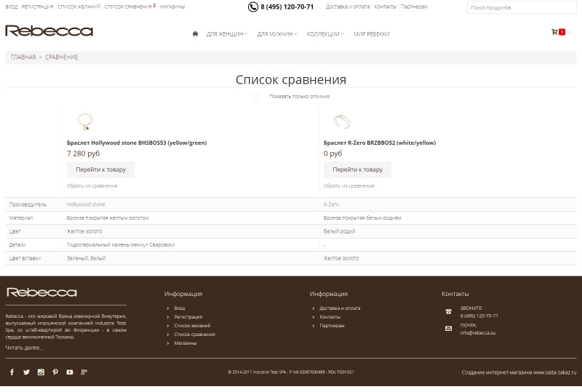Click the R-Zero bracelet thumbnail
This screenshot has width=582, height=392.
(x=342, y=121)
